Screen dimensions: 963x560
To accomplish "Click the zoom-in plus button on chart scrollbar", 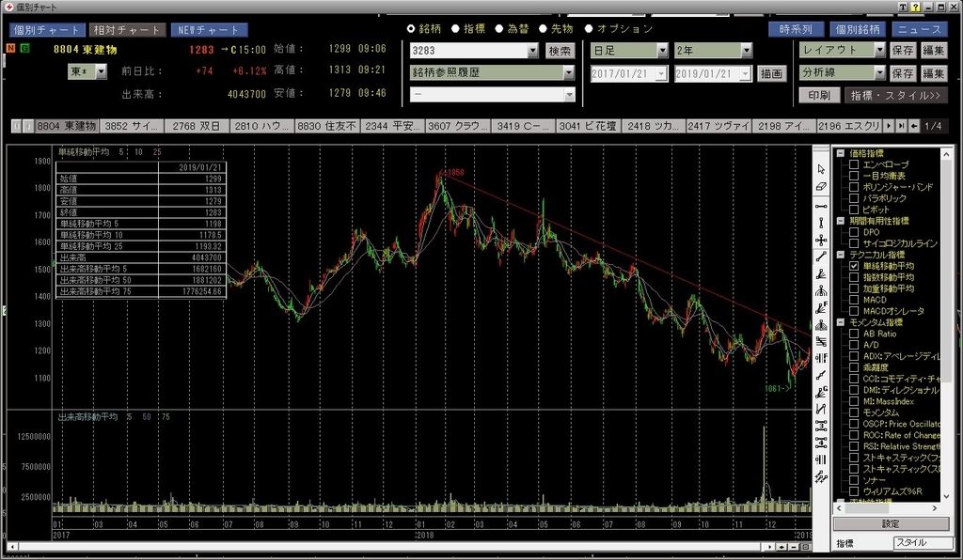I will pyautogui.click(x=781, y=547).
